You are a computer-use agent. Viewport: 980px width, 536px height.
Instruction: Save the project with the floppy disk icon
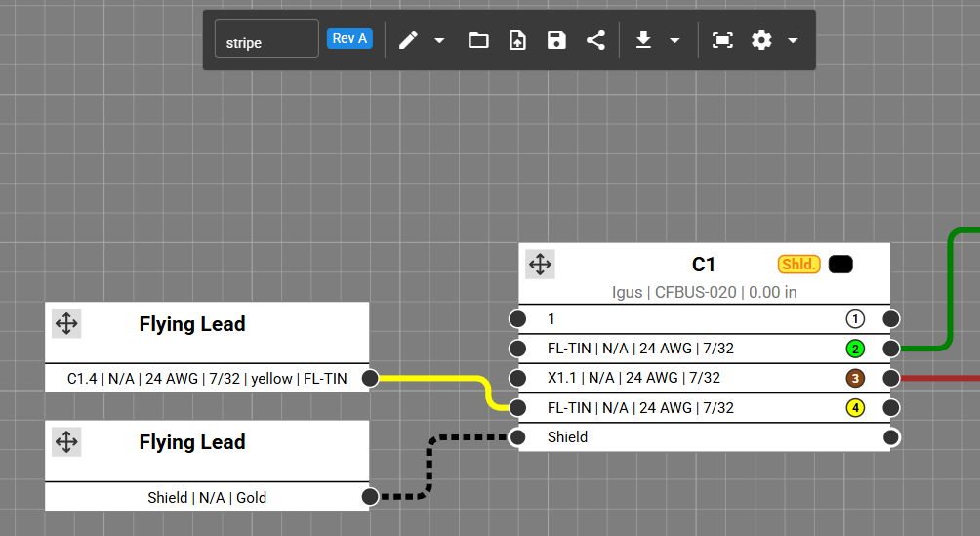(556, 40)
